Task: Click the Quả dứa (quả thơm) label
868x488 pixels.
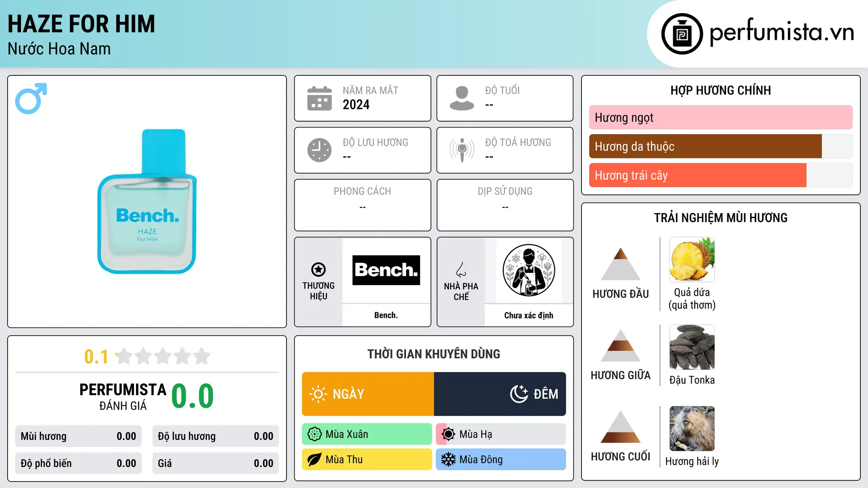Action: (692, 299)
